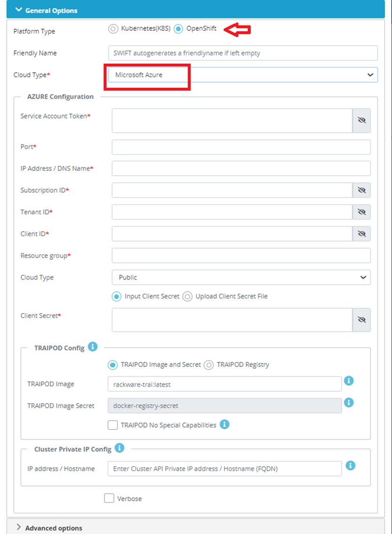The height and width of the screenshot is (534, 392).
Task: Open the Cloud Type Microsoft Azure dropdown
Action: click(x=243, y=74)
